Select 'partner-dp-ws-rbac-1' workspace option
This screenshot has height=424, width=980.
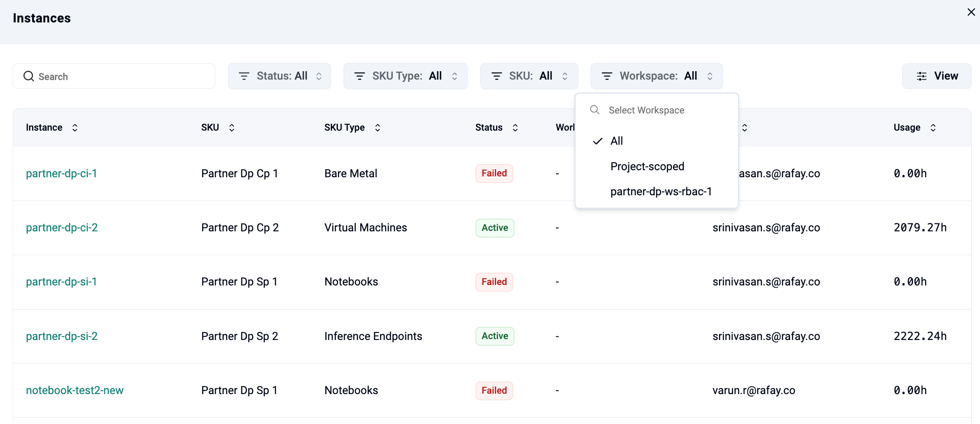click(x=661, y=192)
